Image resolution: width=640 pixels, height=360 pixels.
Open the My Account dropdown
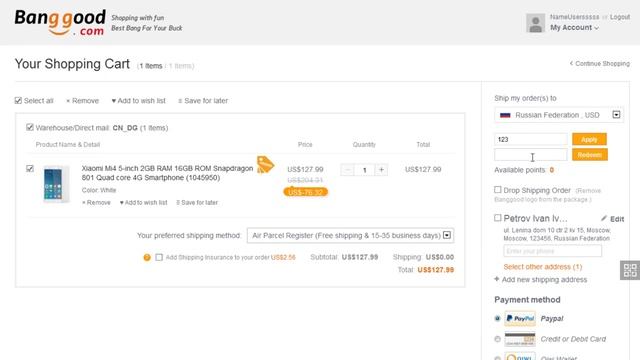(574, 27)
